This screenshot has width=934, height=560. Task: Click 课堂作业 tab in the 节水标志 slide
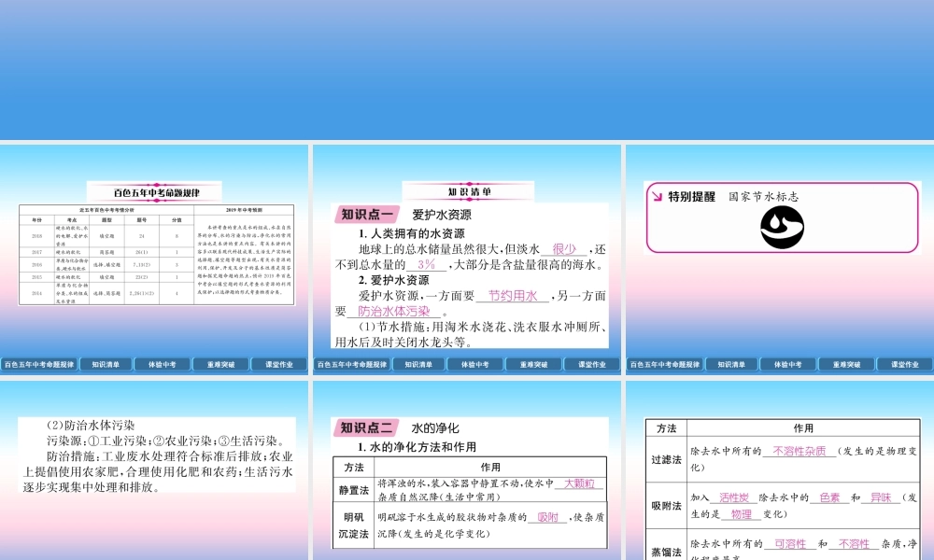(x=904, y=364)
